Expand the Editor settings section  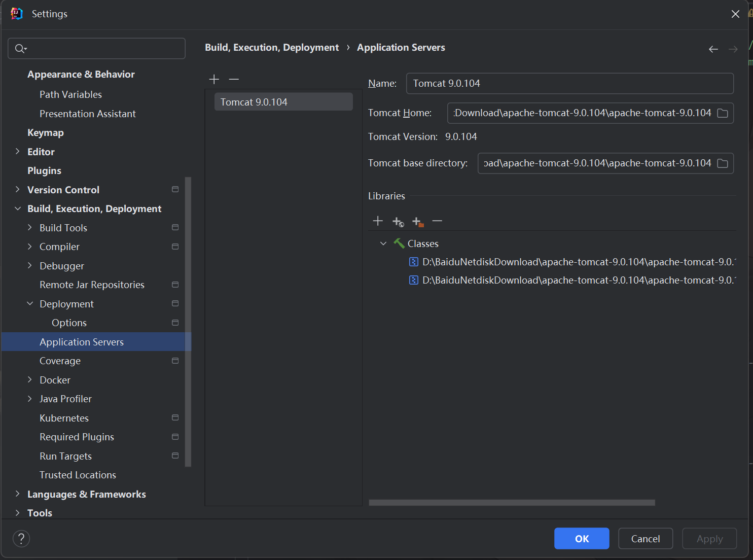pos(18,152)
